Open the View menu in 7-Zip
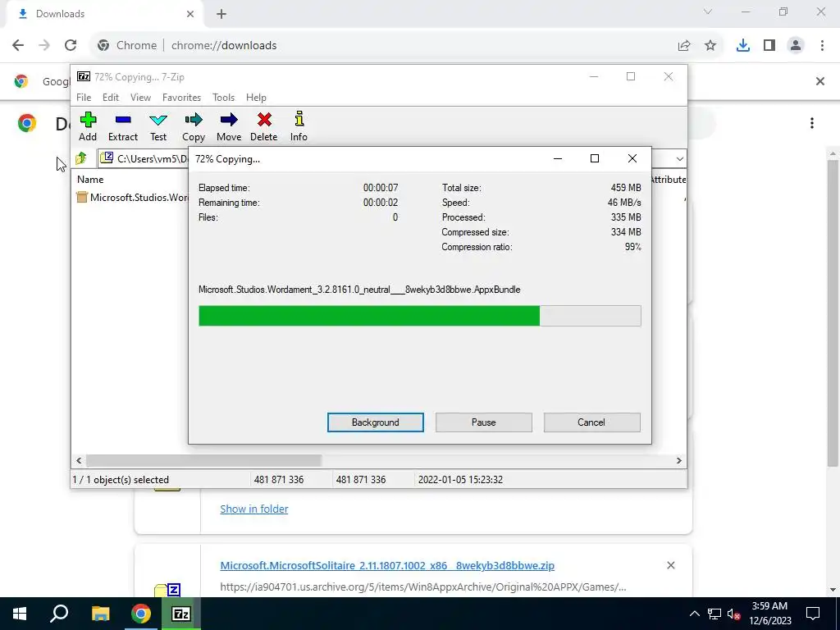 140,98
